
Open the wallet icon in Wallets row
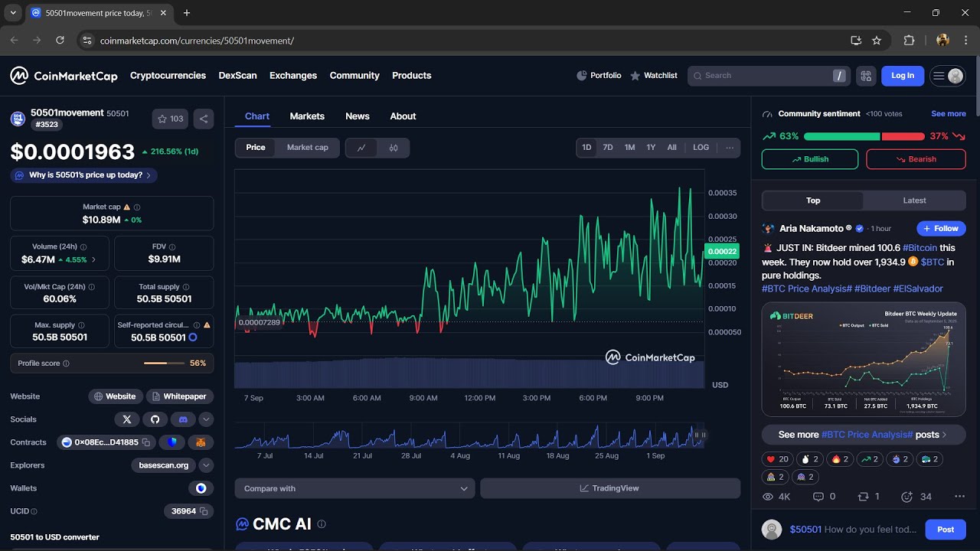[x=201, y=488]
